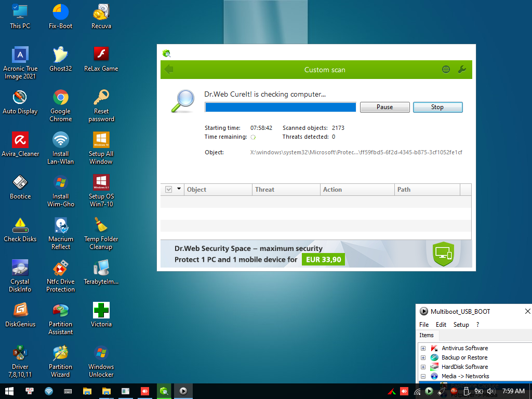Select the Install Lan-Wlan icon
Screen dimensions: 532x399
pos(60,148)
